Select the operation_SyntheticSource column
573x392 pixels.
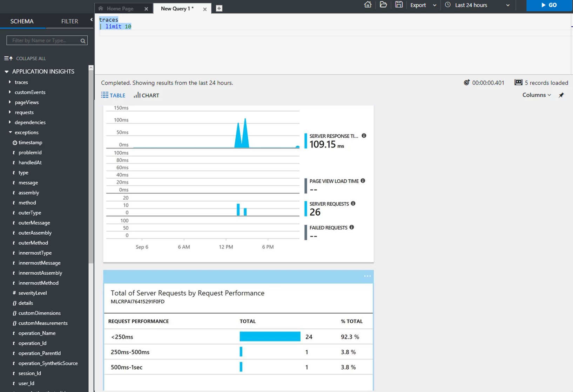pyautogui.click(x=48, y=363)
